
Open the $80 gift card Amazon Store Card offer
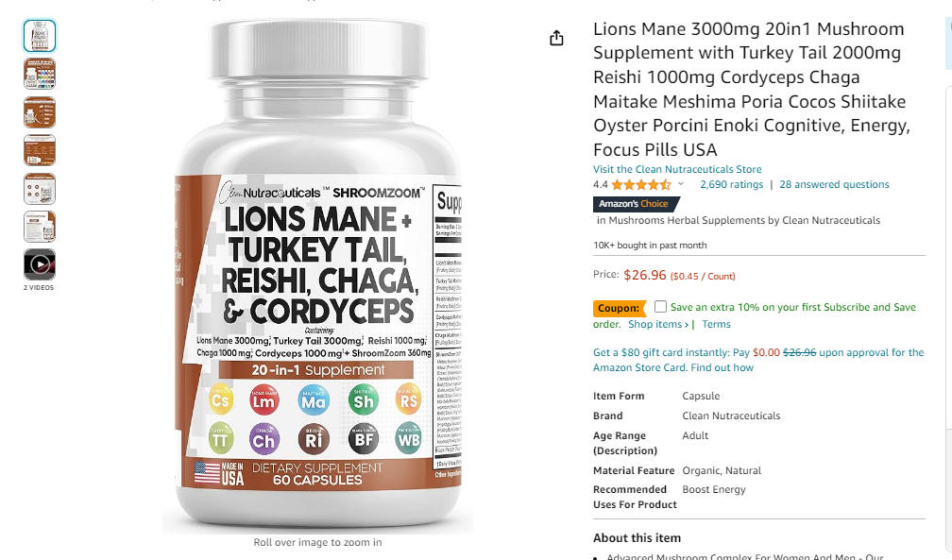(758, 360)
